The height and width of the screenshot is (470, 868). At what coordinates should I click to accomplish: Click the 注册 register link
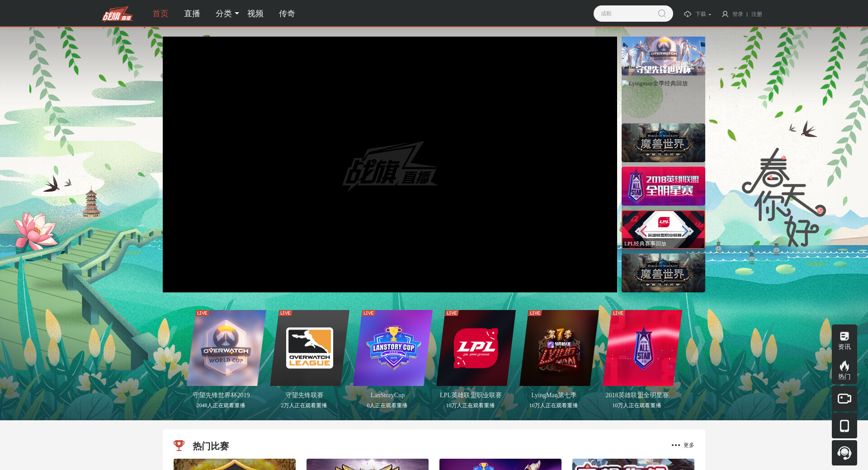(756, 14)
